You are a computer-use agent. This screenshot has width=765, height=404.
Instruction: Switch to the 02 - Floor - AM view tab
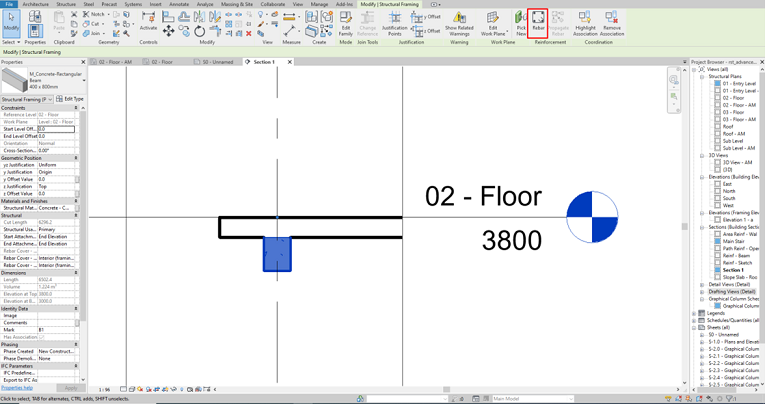click(x=115, y=62)
